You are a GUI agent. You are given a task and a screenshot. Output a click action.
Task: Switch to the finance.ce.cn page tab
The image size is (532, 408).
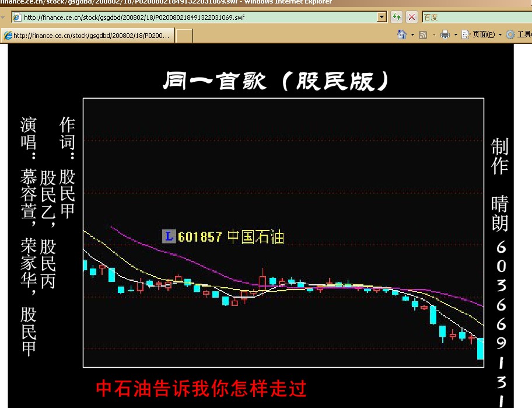87,35
